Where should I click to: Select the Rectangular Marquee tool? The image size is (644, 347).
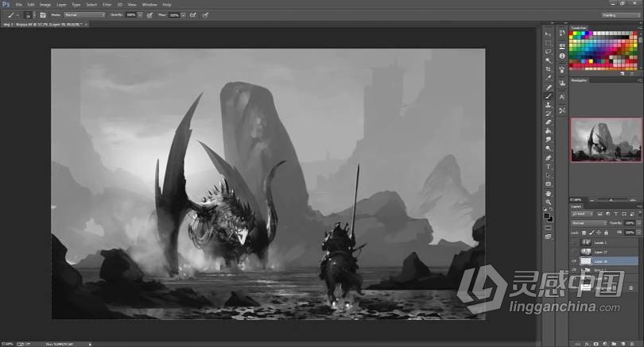point(548,43)
